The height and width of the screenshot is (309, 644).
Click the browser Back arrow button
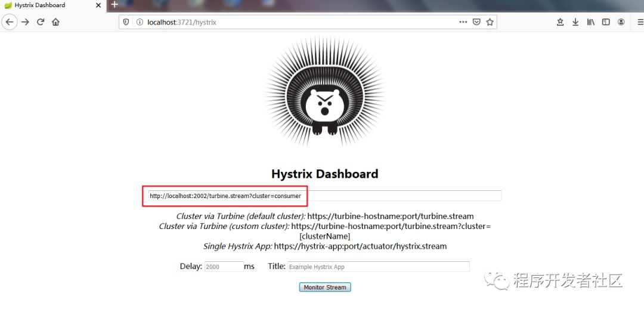coord(10,22)
